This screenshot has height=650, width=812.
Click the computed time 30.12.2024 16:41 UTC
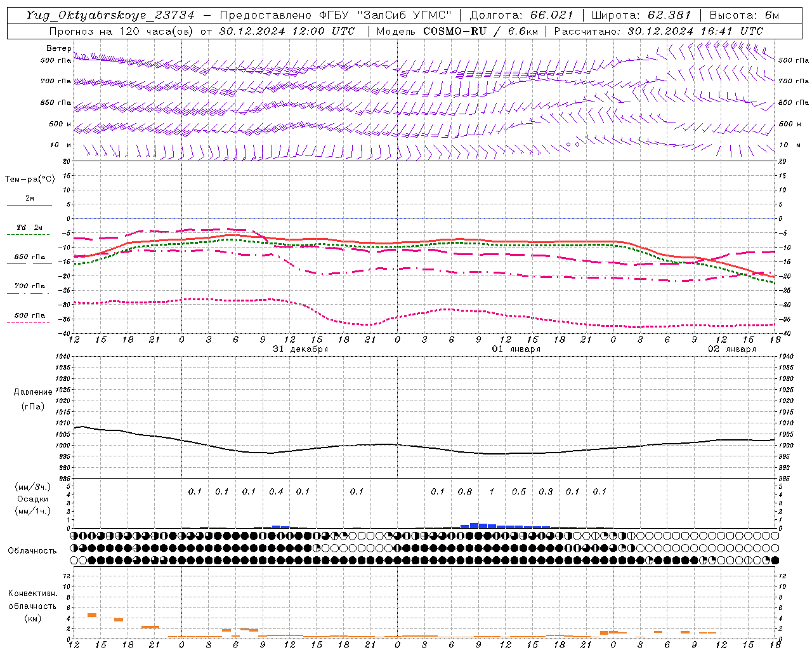(695, 31)
